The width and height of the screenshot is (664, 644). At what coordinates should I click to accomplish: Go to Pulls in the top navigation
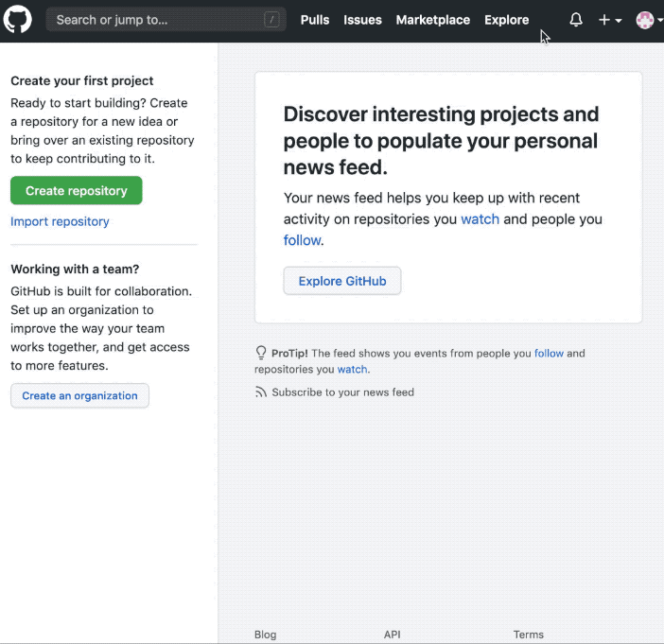point(315,20)
